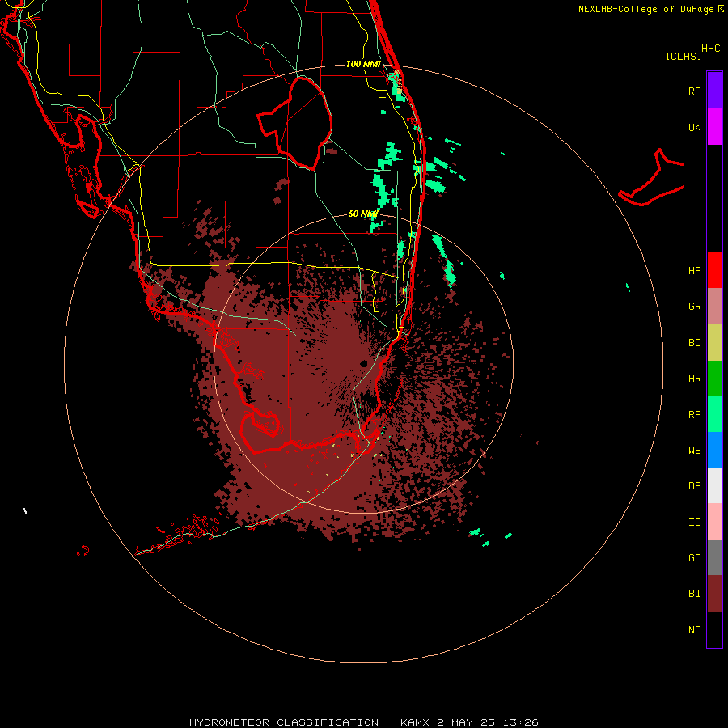The height and width of the screenshot is (728, 728).
Task: Click the DS legend label
Action: click(x=694, y=486)
